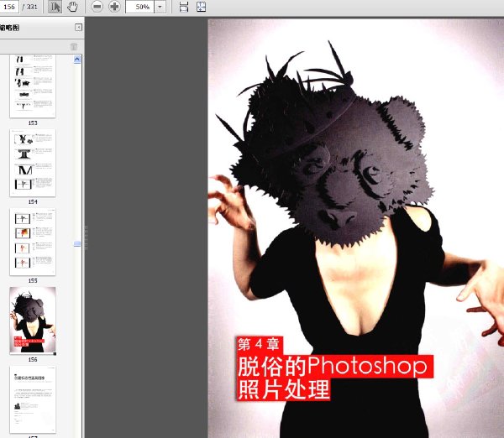Click the thumbnail panel scrollbar handle

point(77,244)
